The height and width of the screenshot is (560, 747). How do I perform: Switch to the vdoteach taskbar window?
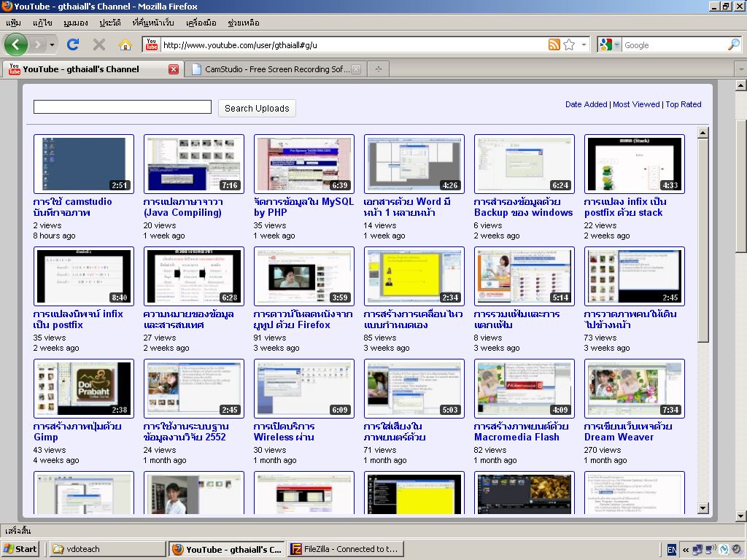pos(107,549)
